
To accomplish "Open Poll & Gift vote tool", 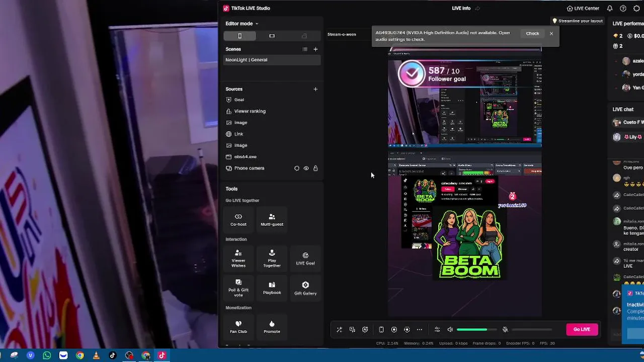I will [x=238, y=288].
